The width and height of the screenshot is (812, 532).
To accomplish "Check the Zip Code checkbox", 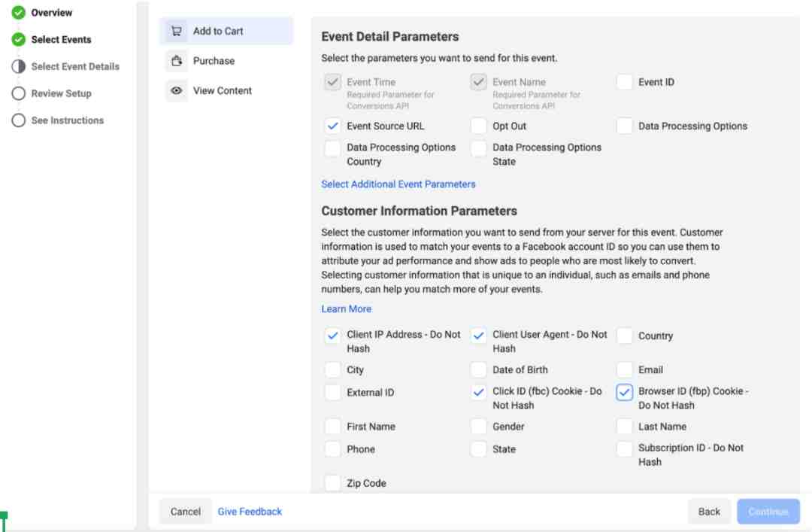I will (x=332, y=483).
